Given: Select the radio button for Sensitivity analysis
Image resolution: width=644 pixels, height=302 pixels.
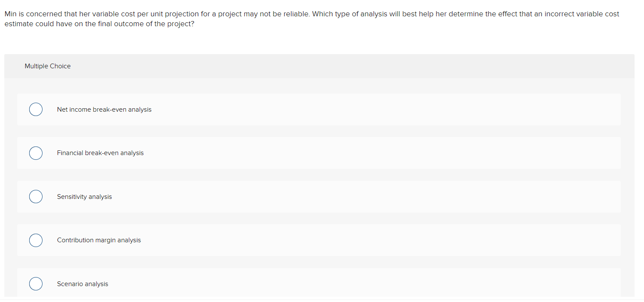Looking at the screenshot, I should (36, 196).
